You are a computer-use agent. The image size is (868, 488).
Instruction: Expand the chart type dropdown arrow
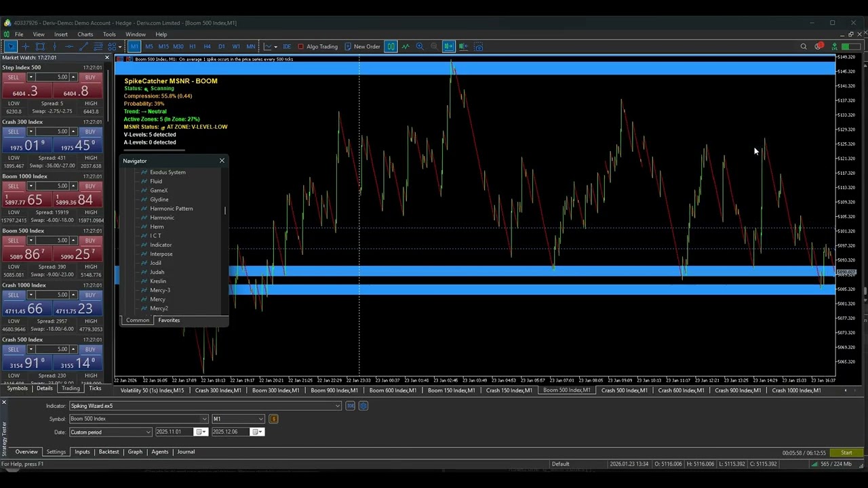pos(275,47)
